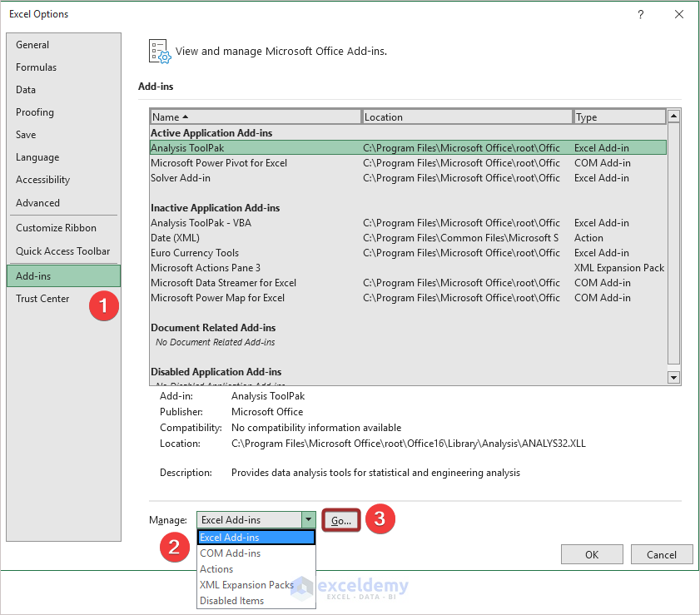Viewport: 700px width, 615px height.
Task: Click the scroll down arrow of add-ins list
Action: (x=673, y=378)
